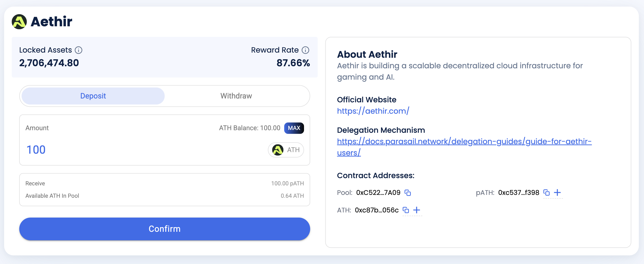
Task: Click the ATH address 0xc87b...056c
Action: click(377, 210)
